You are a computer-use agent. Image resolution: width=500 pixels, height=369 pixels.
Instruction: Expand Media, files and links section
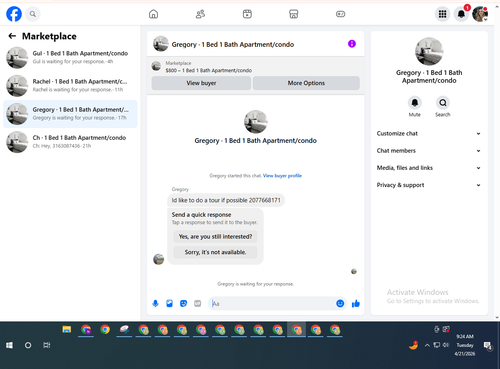pos(429,168)
